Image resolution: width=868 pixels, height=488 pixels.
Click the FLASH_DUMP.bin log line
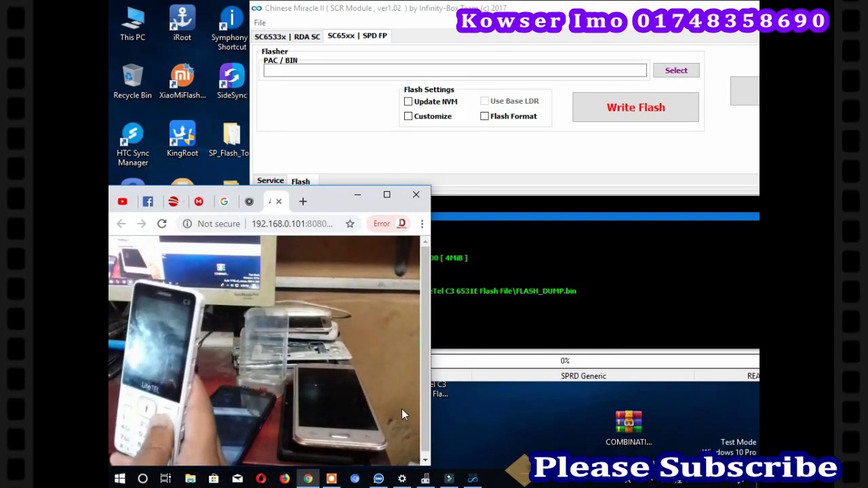(504, 291)
